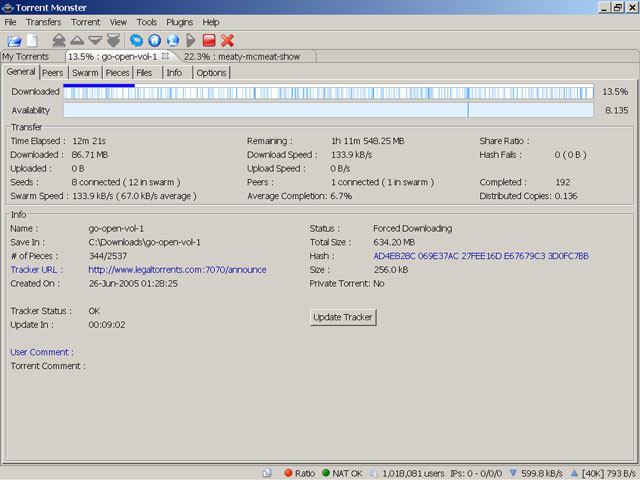The width and height of the screenshot is (640, 480).
Task: Open the Transfers menu
Action: (43, 22)
